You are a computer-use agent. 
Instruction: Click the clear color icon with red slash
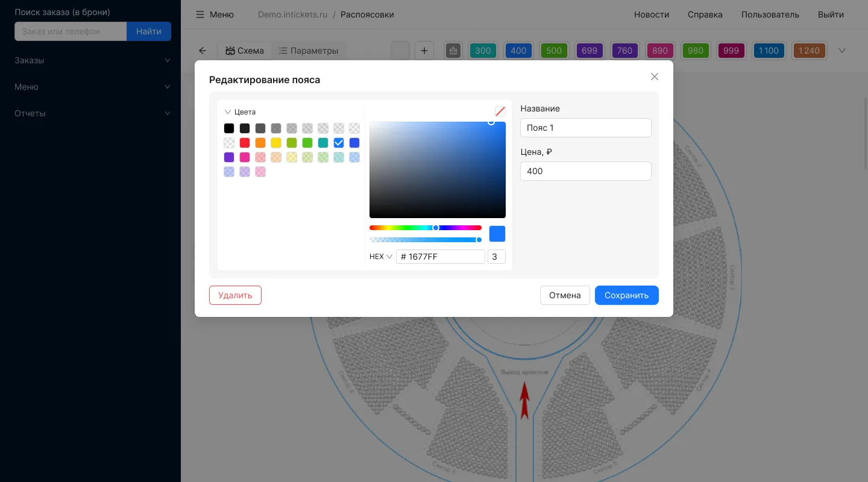pyautogui.click(x=500, y=111)
